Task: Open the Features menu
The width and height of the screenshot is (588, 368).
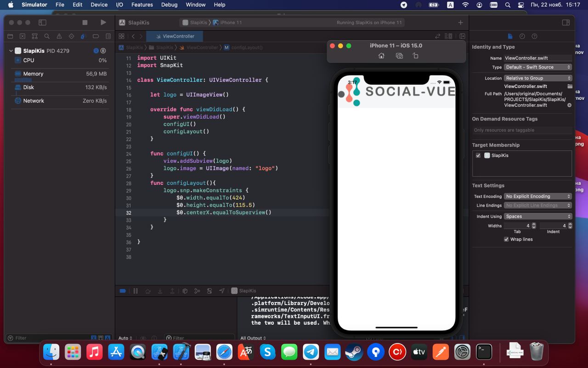Action: 142,5
